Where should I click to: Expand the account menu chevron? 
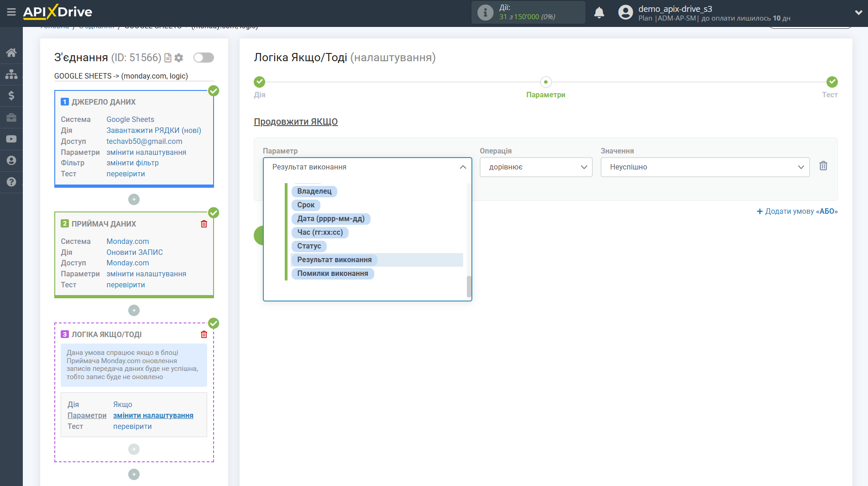pyautogui.click(x=858, y=12)
